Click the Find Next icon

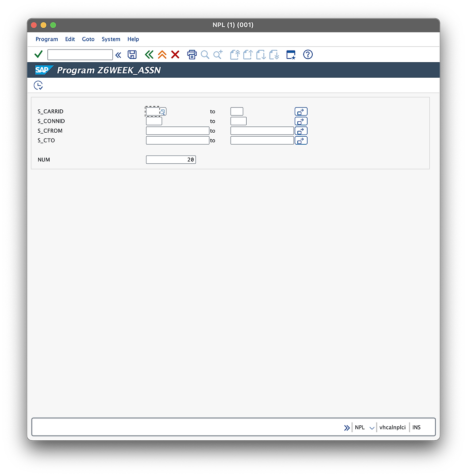pos(218,55)
